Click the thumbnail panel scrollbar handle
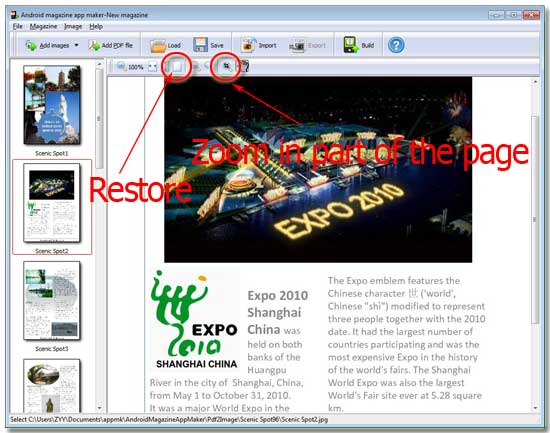Image resolution: width=550 pixels, height=433 pixels. 99,119
